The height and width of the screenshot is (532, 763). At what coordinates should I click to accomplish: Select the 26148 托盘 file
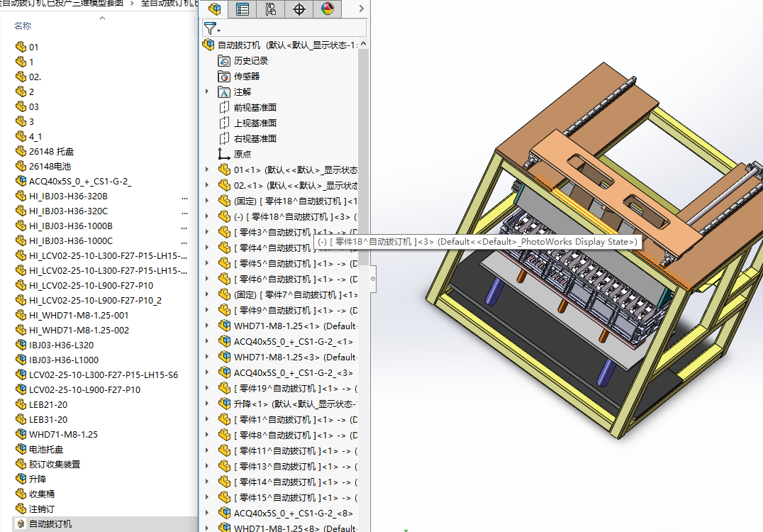pyautogui.click(x=45, y=151)
